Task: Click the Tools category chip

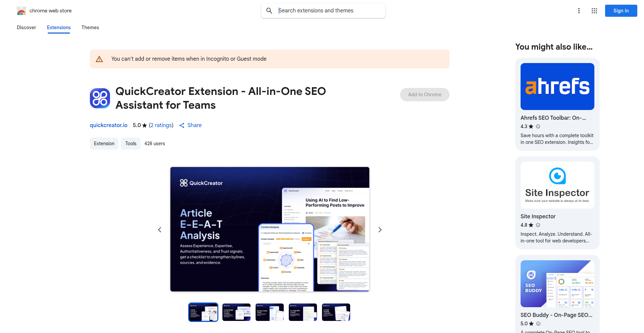Action: pyautogui.click(x=131, y=144)
